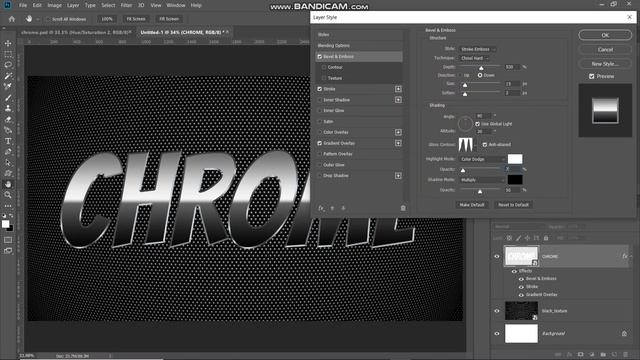Select the Clone Stamp tool
The width and height of the screenshot is (640, 360).
point(8,109)
